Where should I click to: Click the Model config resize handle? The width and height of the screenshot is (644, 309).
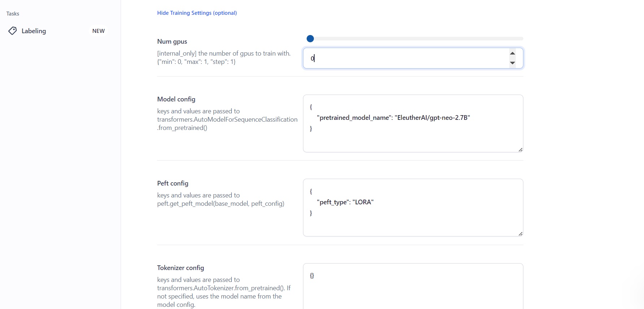coord(520,149)
